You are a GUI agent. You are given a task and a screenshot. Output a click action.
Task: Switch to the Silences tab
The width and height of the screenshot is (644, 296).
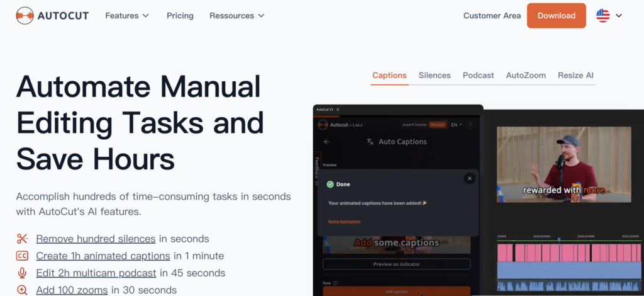pyautogui.click(x=435, y=75)
